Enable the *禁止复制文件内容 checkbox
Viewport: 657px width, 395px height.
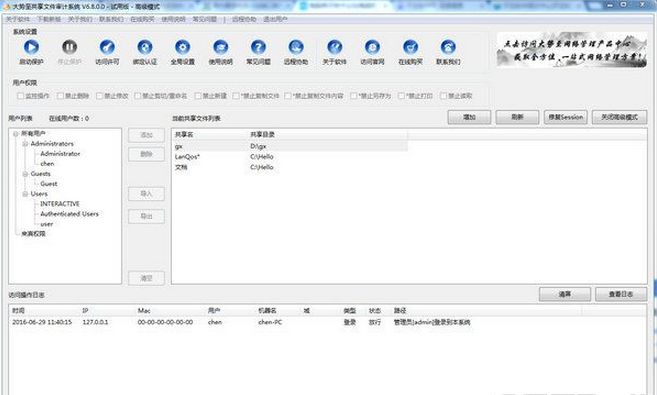(288, 96)
